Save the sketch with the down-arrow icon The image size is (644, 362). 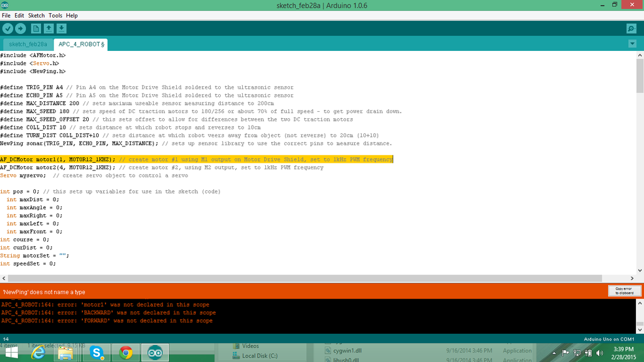coord(61,28)
